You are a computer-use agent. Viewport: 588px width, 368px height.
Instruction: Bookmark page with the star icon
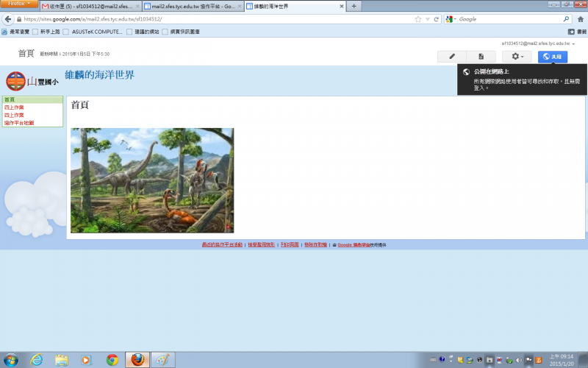pos(417,19)
